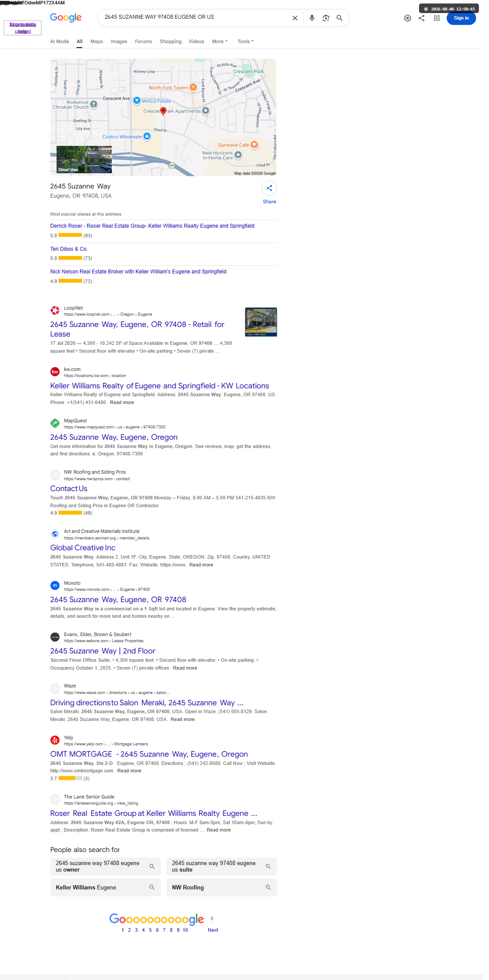Click the Google logo
This screenshot has width=489, height=980.
[66, 17]
